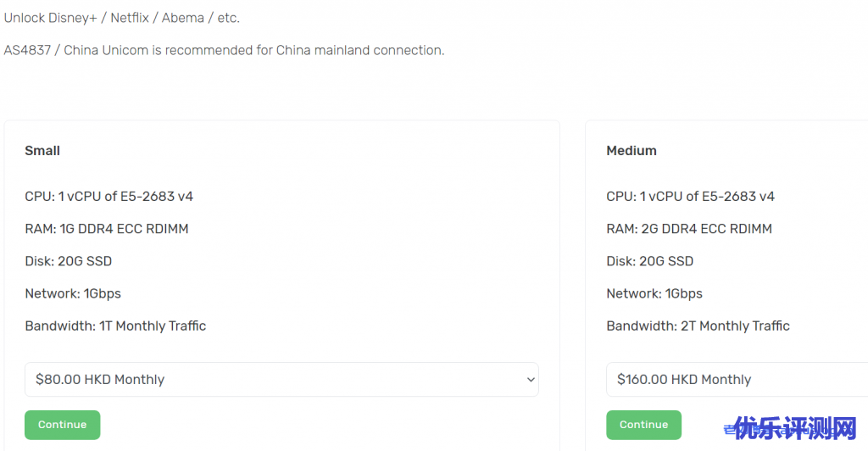This screenshot has width=868, height=451.
Task: Click the Unlock Disney+ / Netflix / Abema text
Action: click(x=122, y=18)
